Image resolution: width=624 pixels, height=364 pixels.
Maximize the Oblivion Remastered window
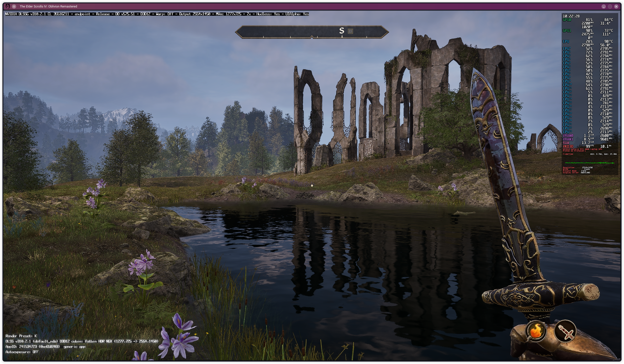(610, 7)
